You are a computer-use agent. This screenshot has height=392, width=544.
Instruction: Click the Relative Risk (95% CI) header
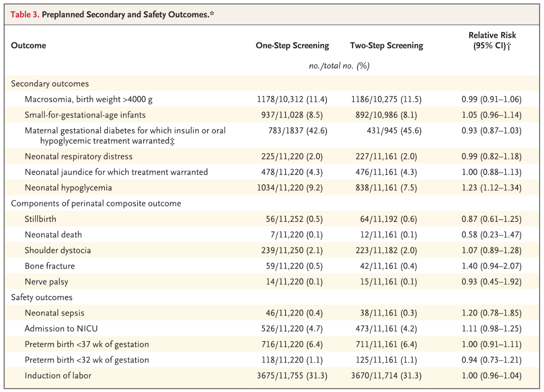coord(492,41)
